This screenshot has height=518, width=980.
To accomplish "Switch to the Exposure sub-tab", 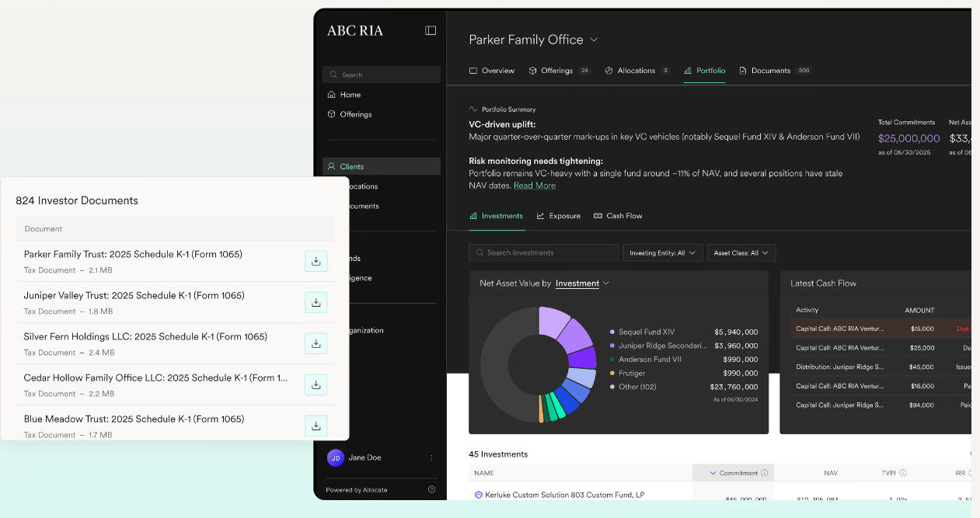I will tap(559, 216).
